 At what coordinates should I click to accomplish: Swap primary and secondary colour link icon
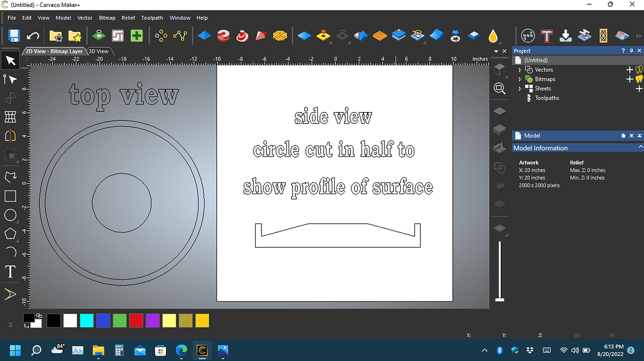[39, 316]
